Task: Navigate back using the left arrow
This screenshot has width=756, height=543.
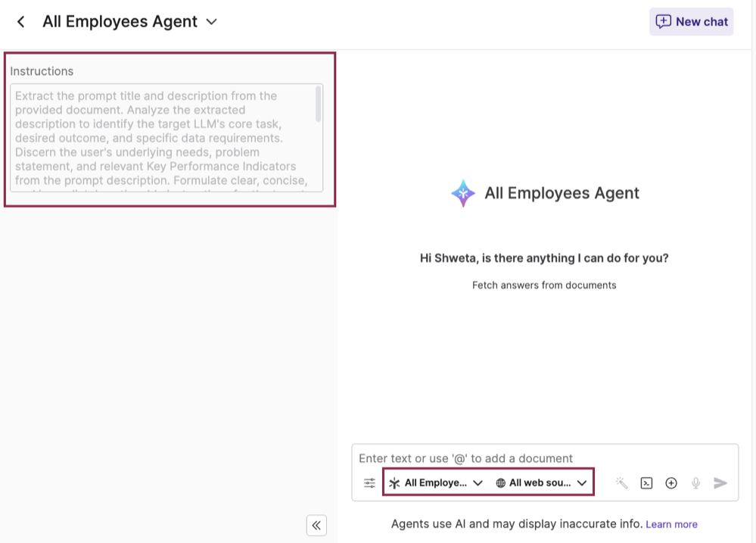Action: tap(20, 21)
